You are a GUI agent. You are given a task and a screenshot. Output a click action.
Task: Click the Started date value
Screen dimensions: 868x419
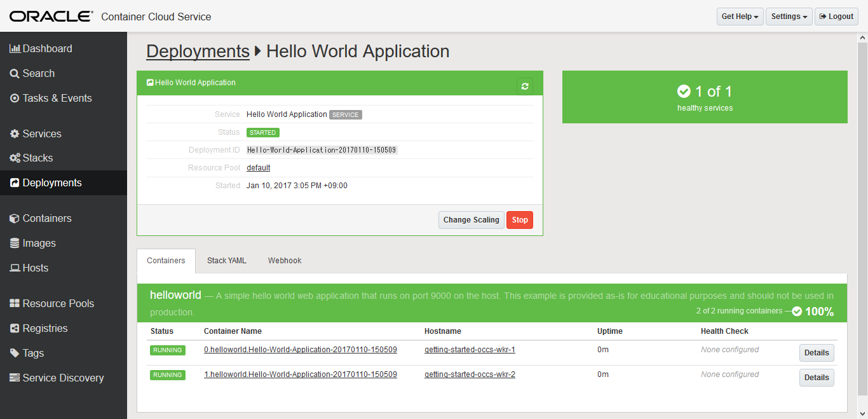coord(297,186)
